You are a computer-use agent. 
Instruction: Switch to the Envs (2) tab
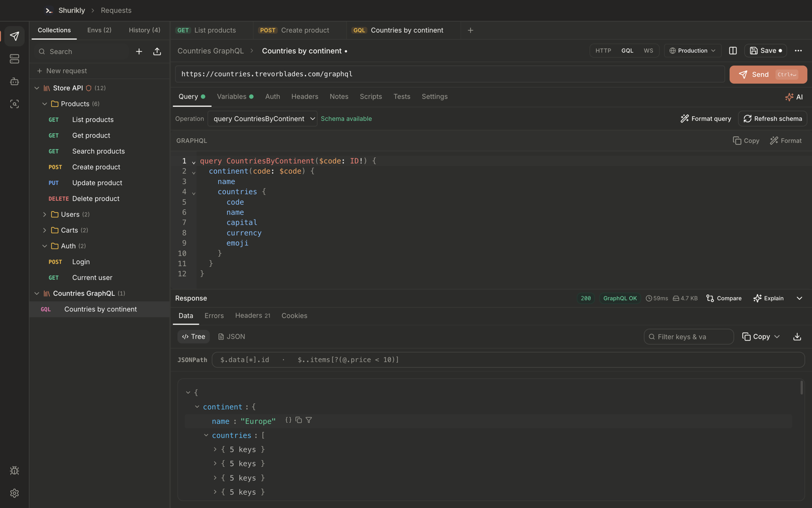(99, 30)
